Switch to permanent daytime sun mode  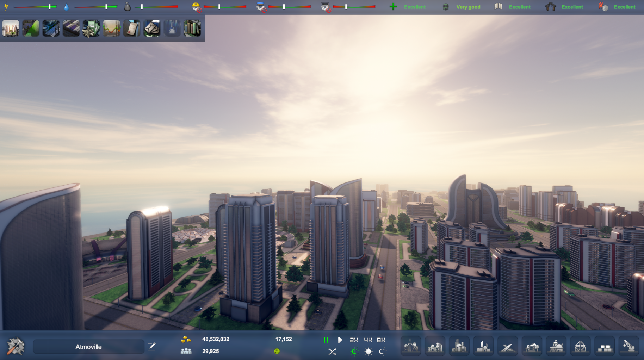[x=369, y=352]
